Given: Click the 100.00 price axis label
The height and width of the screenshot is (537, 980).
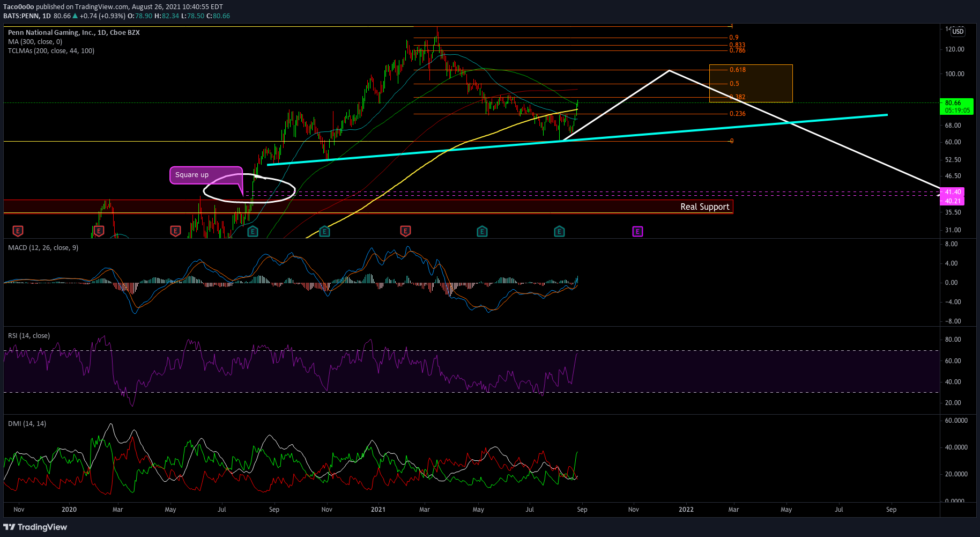Looking at the screenshot, I should 955,74.
